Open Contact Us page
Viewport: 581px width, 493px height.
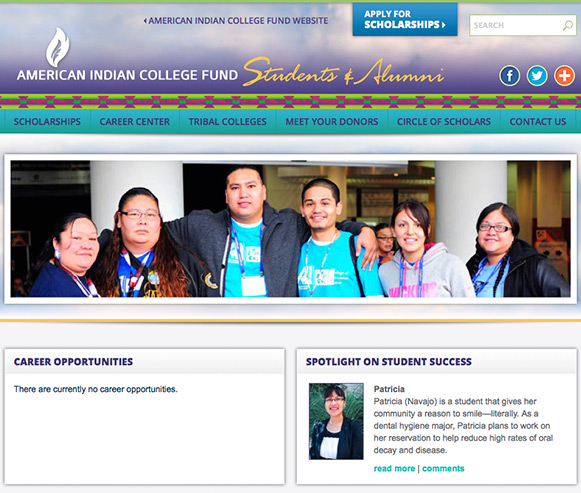538,121
